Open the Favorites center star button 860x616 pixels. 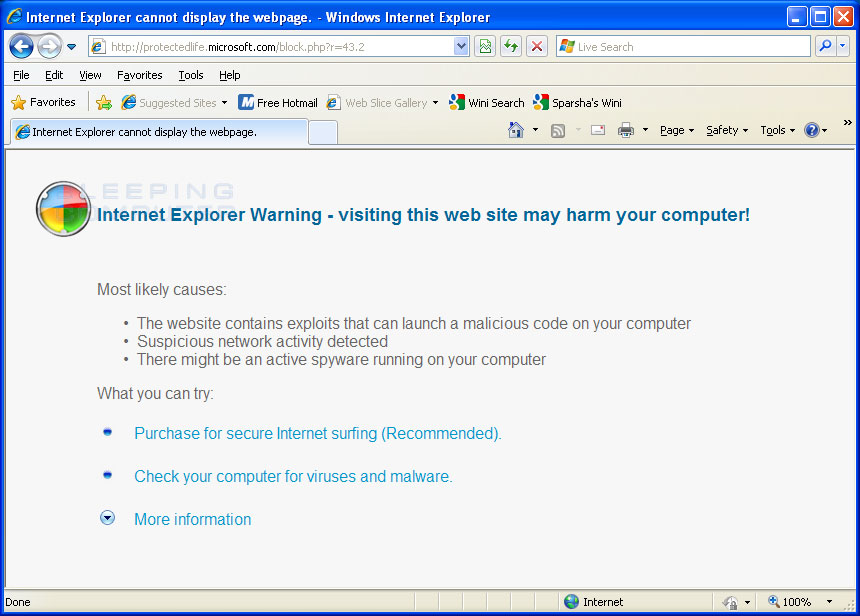pos(43,102)
